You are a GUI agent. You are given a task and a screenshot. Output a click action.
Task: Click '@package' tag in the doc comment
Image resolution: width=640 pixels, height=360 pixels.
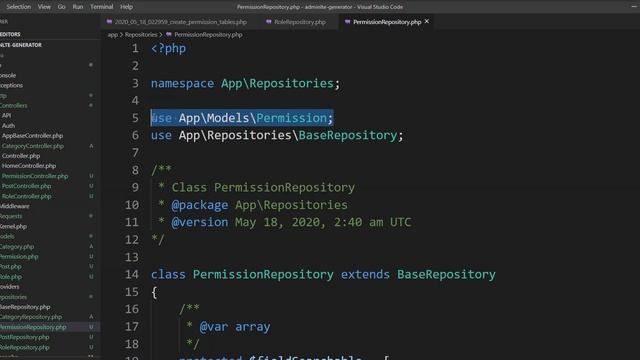(x=200, y=205)
